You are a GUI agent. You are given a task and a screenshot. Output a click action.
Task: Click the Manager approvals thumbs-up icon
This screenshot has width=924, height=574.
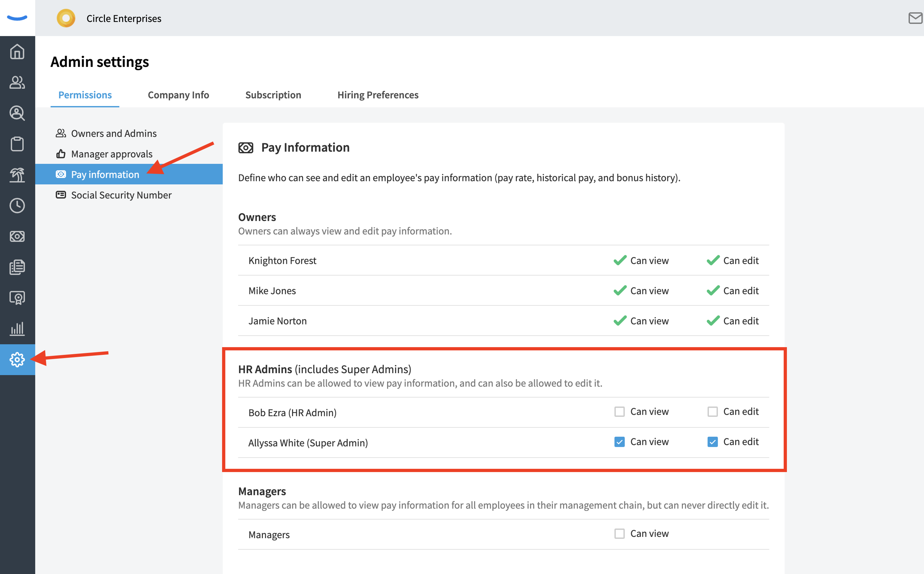point(61,154)
